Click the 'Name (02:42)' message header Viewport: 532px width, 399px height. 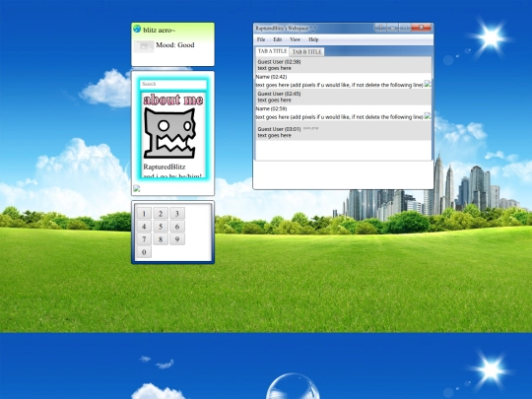(x=271, y=77)
